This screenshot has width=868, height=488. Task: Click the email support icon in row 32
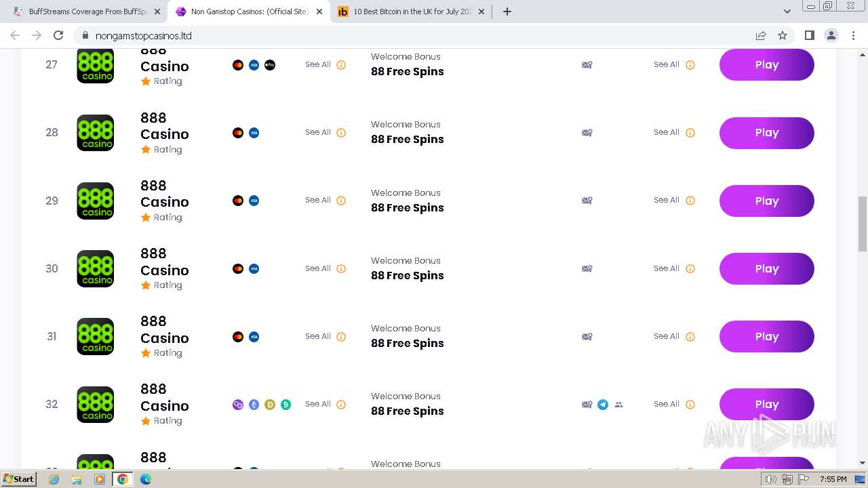click(587, 405)
